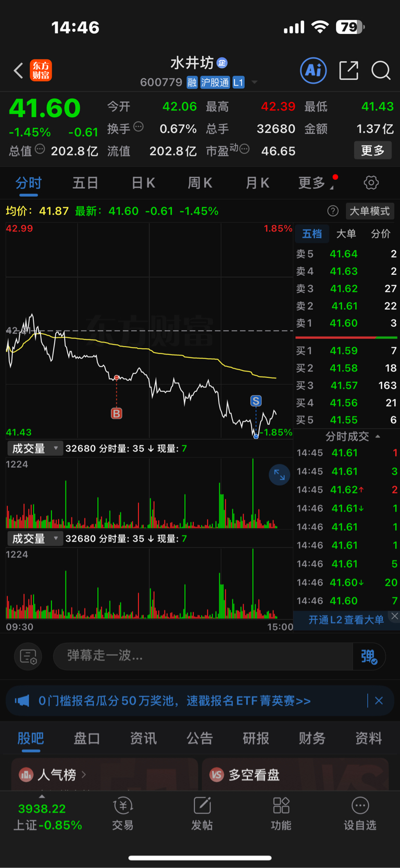The width and height of the screenshot is (400, 868).
Task: Tap the 买3 41.57 order row
Action: (x=346, y=385)
